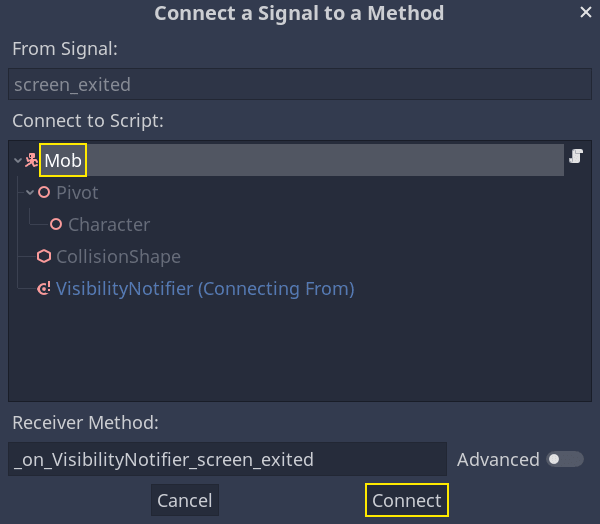Image resolution: width=600 pixels, height=524 pixels.
Task: Select the Mob node label
Action: 63,160
